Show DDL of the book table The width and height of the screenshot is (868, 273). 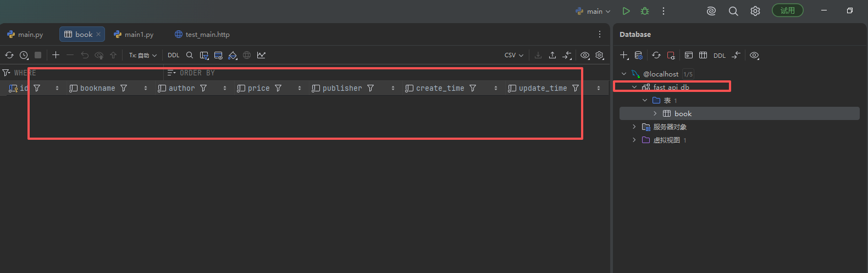tap(174, 55)
